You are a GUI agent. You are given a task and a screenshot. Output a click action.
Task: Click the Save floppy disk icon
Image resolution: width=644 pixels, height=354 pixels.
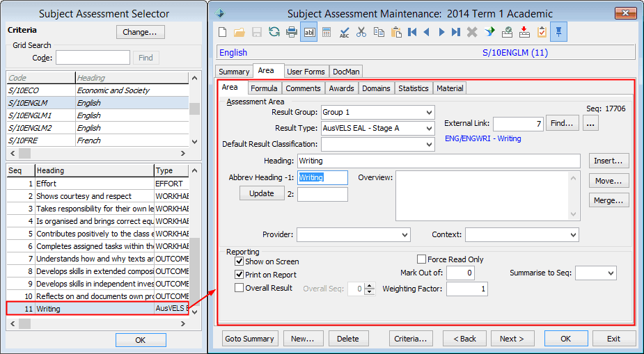257,32
